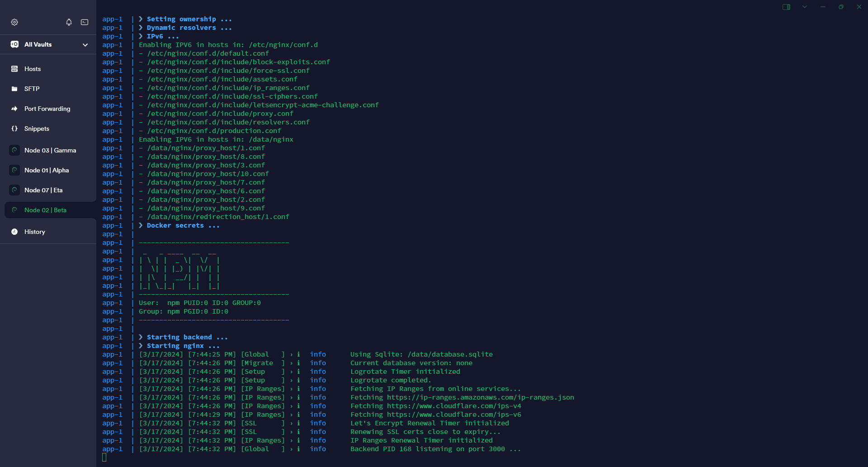Open the settings gear in sidebar

click(x=14, y=22)
